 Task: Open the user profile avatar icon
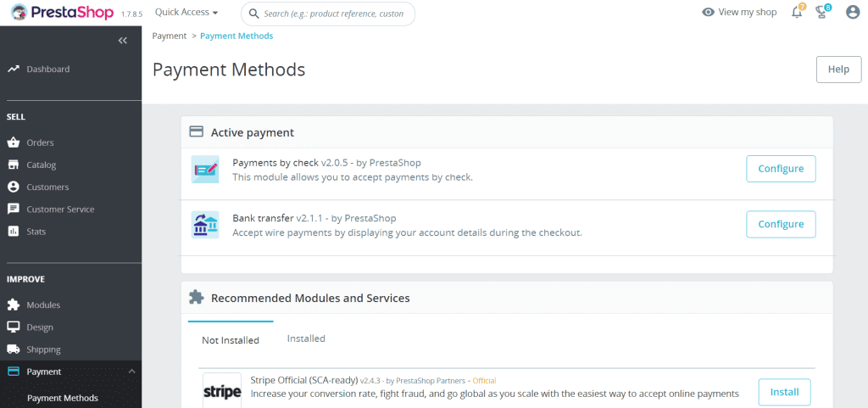pyautogui.click(x=853, y=12)
